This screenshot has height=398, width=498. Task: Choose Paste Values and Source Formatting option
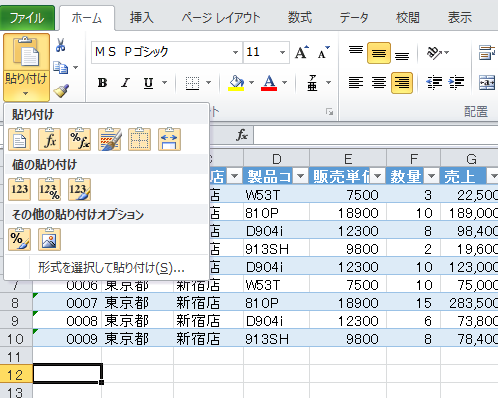(x=79, y=189)
